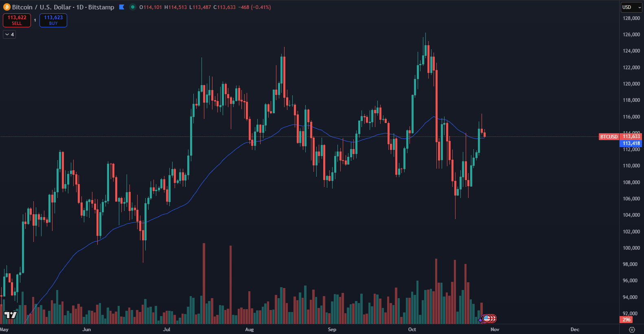
Task: Click the red 113,633 last price label
Action: [x=631, y=136]
